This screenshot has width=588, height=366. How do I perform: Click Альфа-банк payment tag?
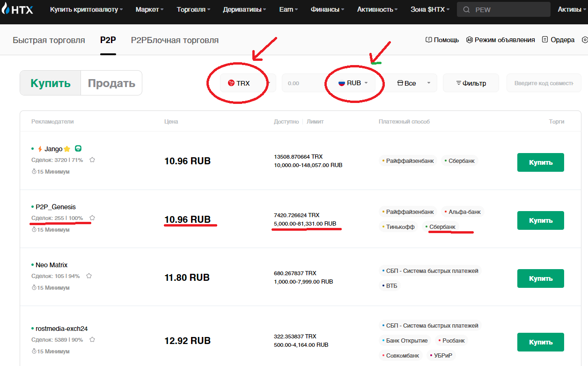462,212
